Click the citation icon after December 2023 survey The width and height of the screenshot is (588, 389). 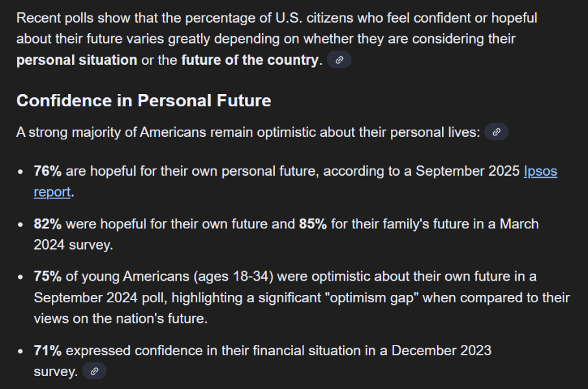(x=94, y=371)
